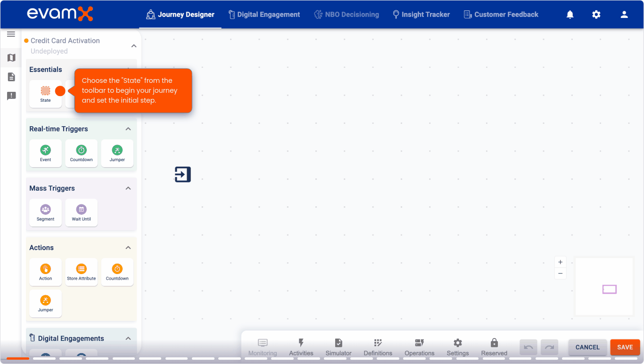644x364 pixels.
Task: Select the Event trigger from Real-time Triggers
Action: click(x=45, y=153)
